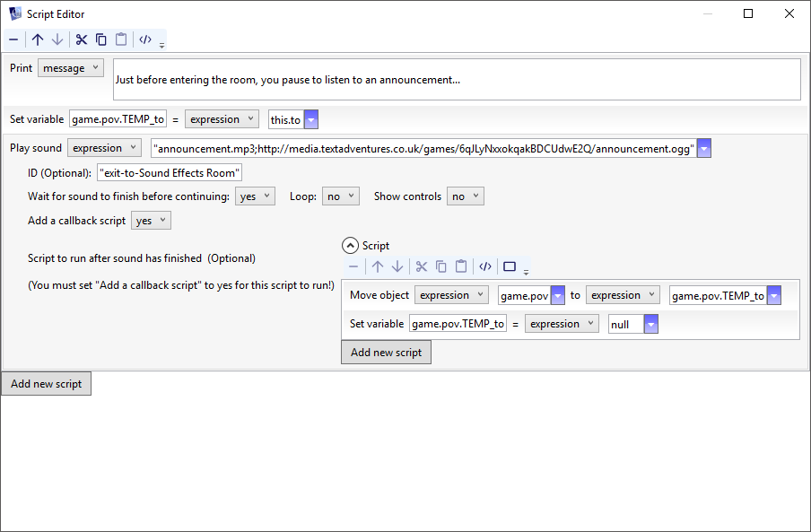Screen dimensions: 811x532
Task: Edit Move object game.pov field
Action: tap(525, 296)
